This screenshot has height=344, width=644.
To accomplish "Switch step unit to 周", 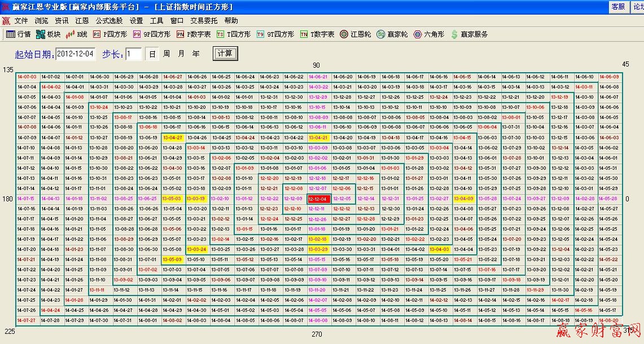I will point(165,54).
